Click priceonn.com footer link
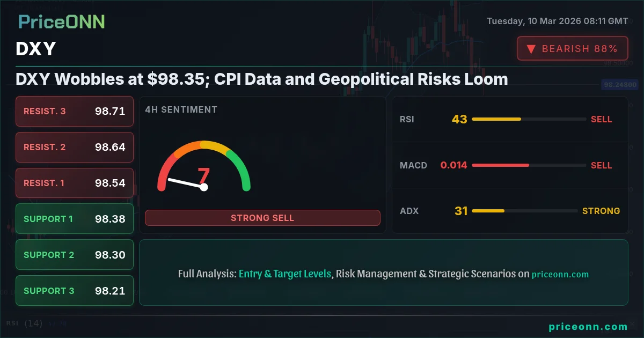This screenshot has height=338, width=644. click(x=588, y=326)
